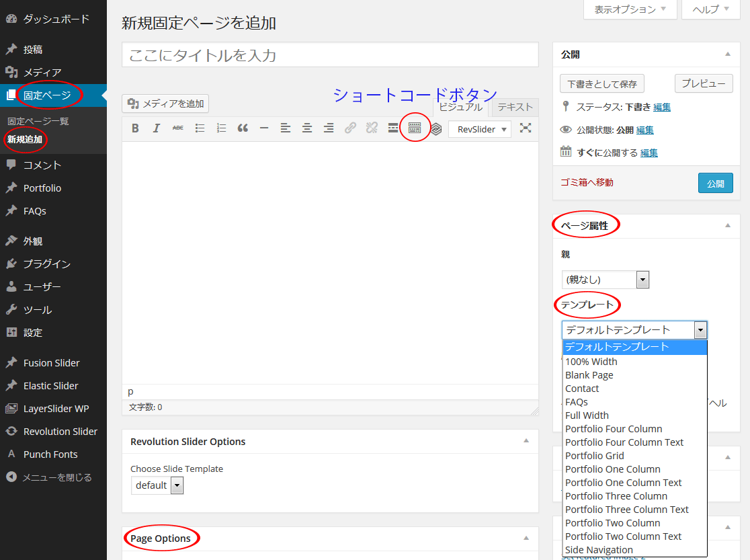Collapse the Revolution Slider Options panel

pyautogui.click(x=526, y=441)
